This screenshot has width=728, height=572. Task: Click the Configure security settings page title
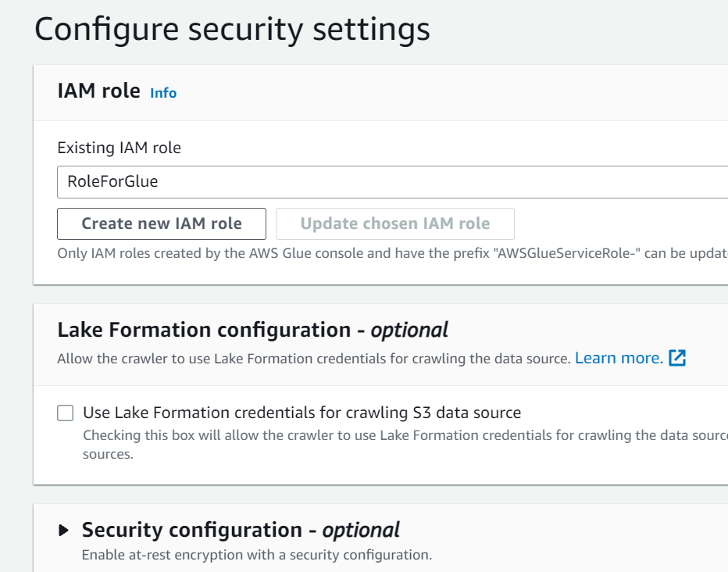coord(232,30)
